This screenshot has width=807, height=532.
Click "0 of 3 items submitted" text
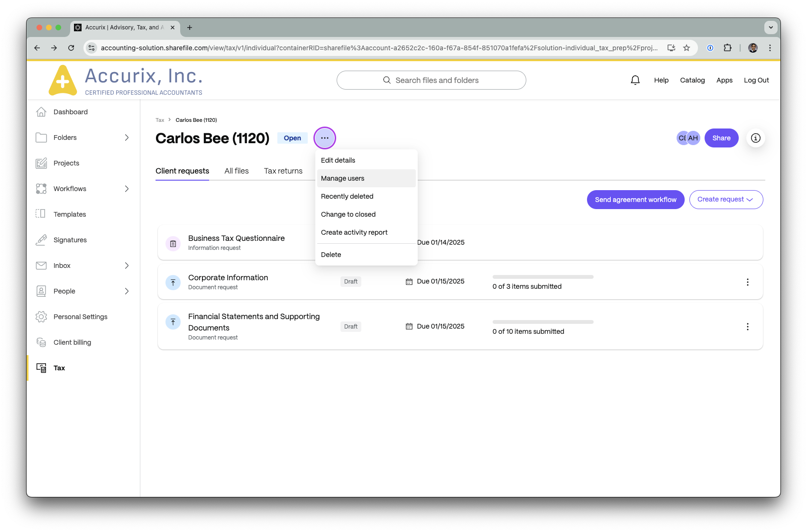tap(527, 286)
